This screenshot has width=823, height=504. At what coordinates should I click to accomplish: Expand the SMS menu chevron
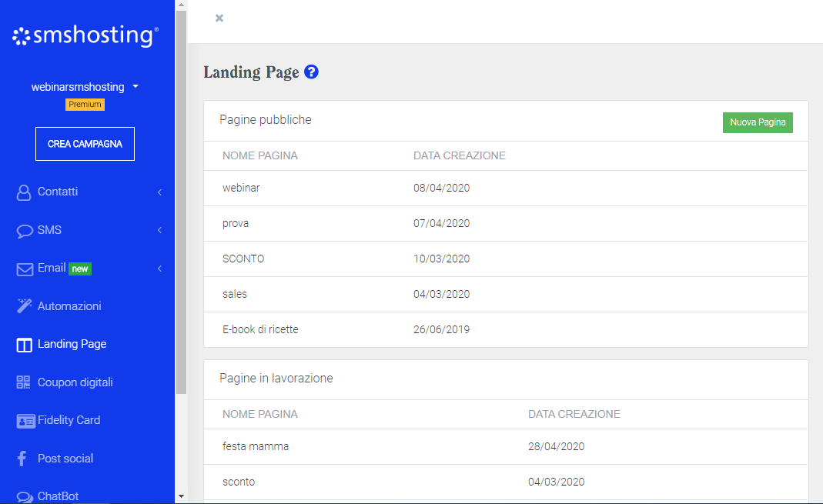(159, 230)
